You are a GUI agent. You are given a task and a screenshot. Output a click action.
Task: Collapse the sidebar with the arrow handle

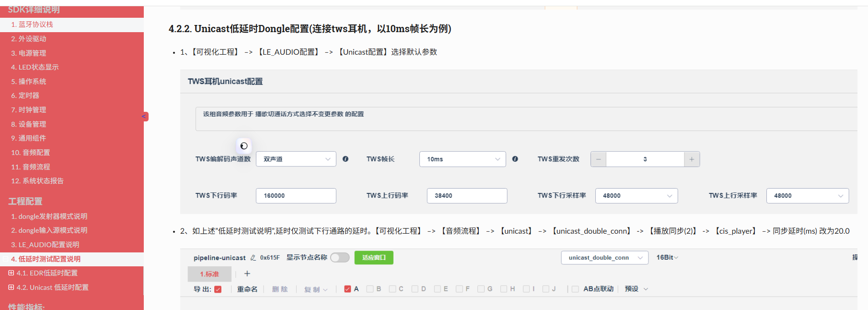(x=144, y=117)
